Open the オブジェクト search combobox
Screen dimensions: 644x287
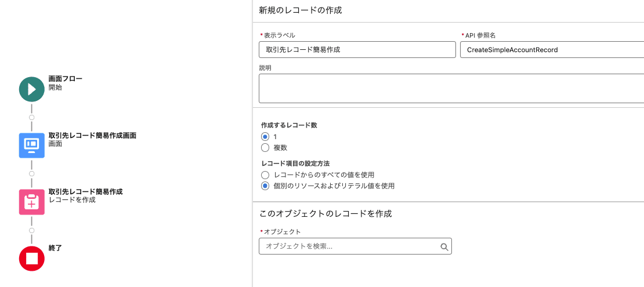pos(355,246)
